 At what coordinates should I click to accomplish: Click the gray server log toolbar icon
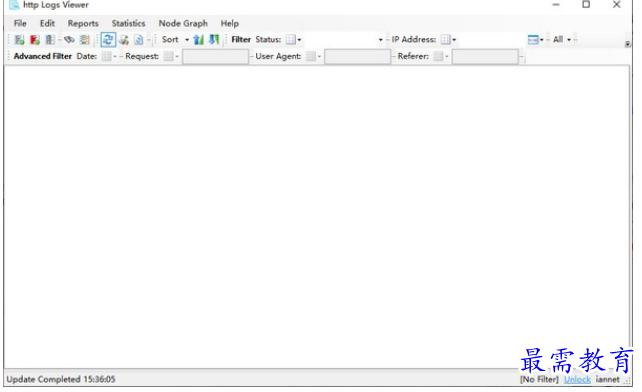50,40
